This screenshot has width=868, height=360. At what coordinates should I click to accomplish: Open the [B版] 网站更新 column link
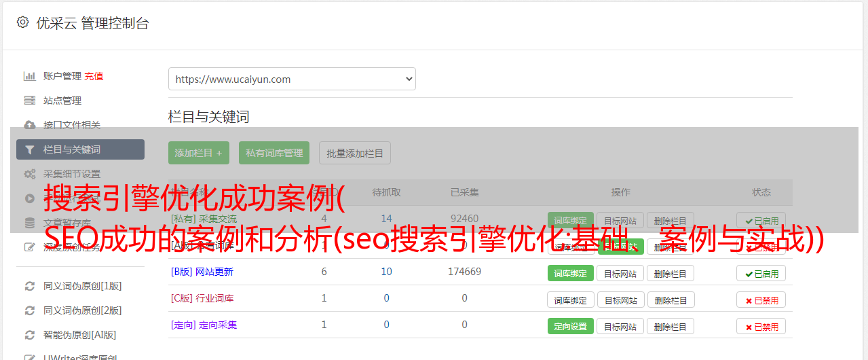(x=202, y=272)
